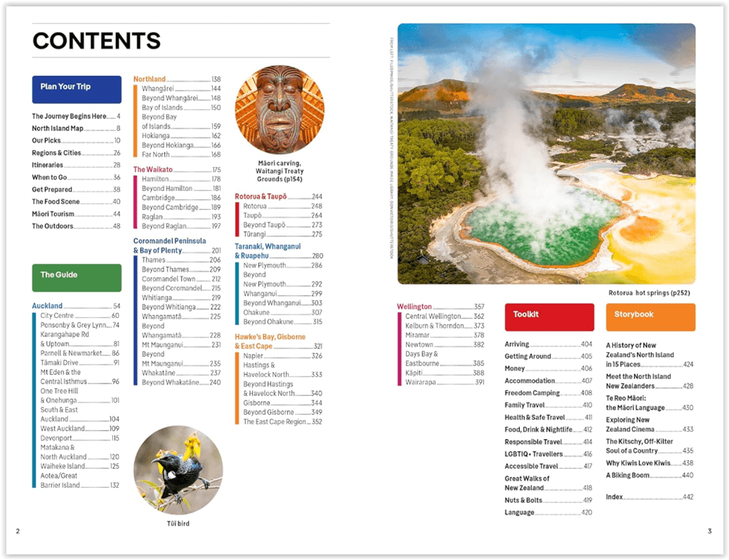Viewport: 729px width, 560px height.
Task: Go to the Wellington chapter heading
Action: [x=415, y=306]
